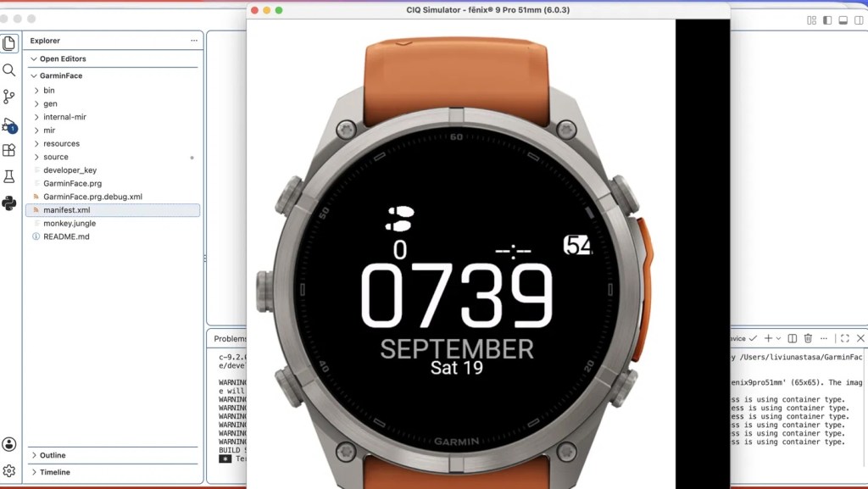
Task: Open Explorer more actions ellipsis
Action: click(194, 41)
